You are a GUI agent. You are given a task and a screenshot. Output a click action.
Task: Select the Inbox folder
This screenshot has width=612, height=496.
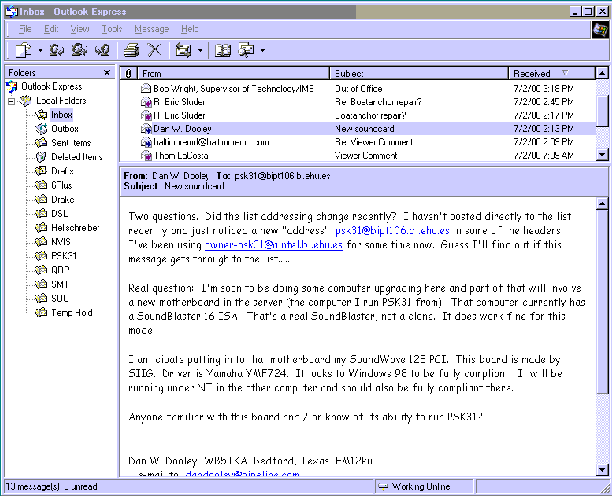click(61, 115)
